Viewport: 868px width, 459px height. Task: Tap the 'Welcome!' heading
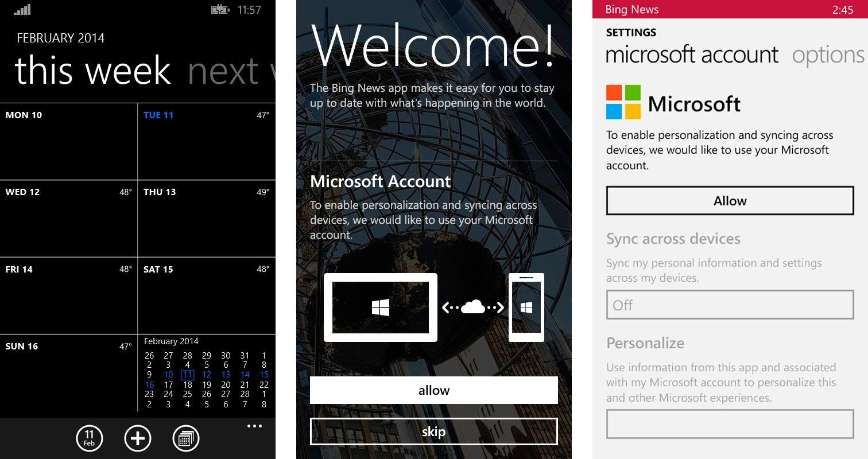click(x=433, y=45)
